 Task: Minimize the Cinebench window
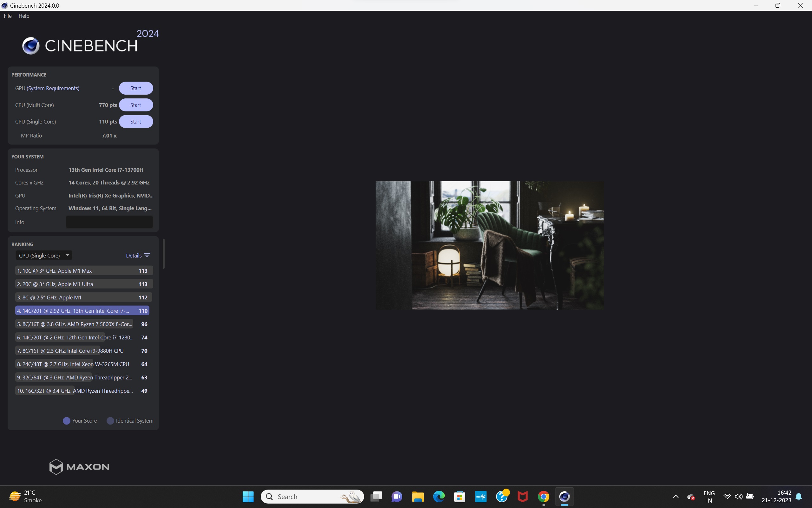[x=756, y=5]
